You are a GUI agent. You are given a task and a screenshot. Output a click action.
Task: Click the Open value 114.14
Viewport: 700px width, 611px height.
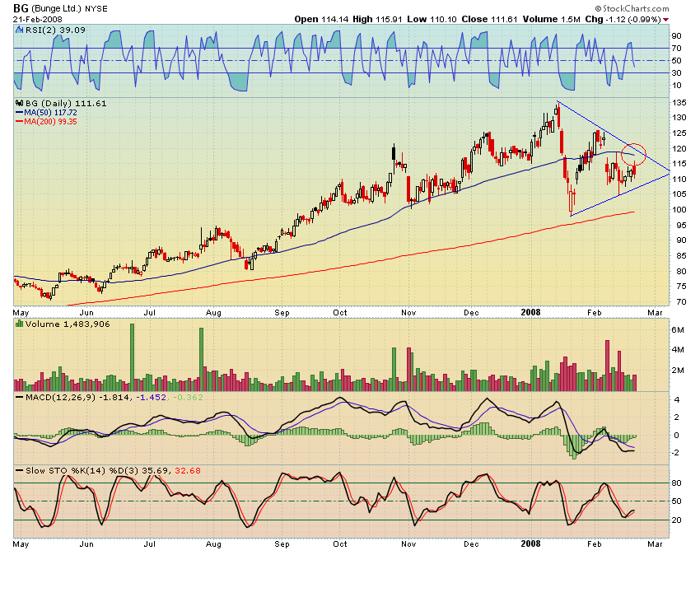tap(335, 19)
